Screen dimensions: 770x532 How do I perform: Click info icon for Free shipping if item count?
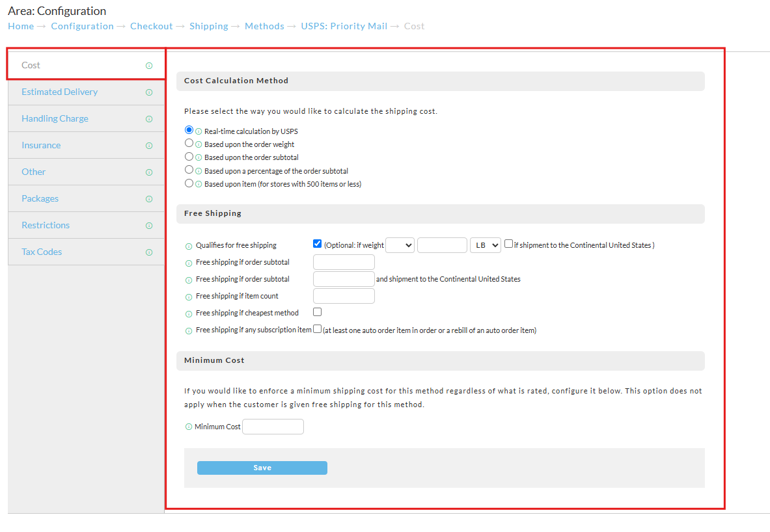(189, 297)
